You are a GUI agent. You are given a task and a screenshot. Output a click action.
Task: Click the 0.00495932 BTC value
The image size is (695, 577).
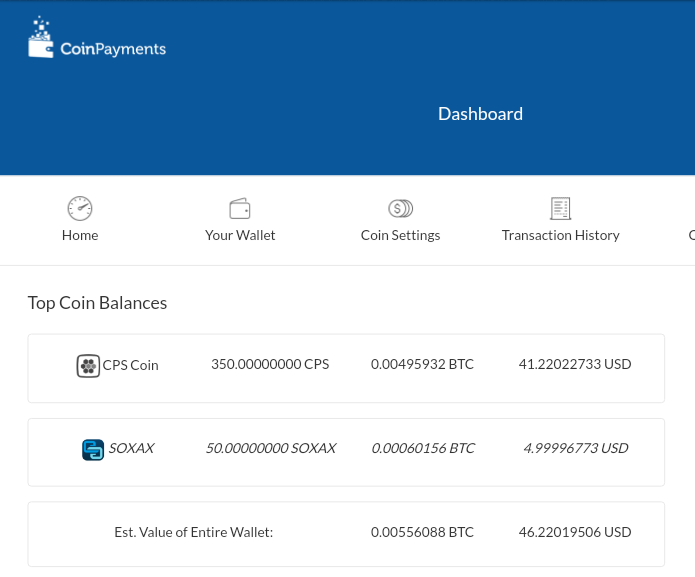(422, 364)
